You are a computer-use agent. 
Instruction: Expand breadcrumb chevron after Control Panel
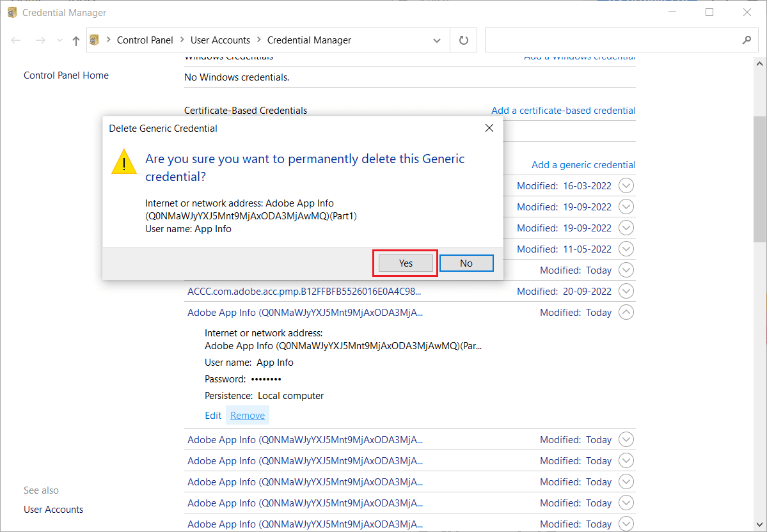[x=182, y=40]
